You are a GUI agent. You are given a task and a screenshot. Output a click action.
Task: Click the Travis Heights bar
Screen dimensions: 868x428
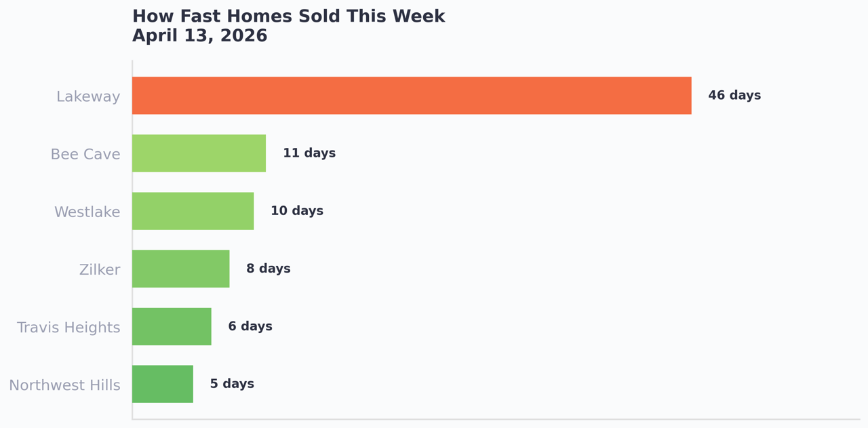pyautogui.click(x=172, y=326)
